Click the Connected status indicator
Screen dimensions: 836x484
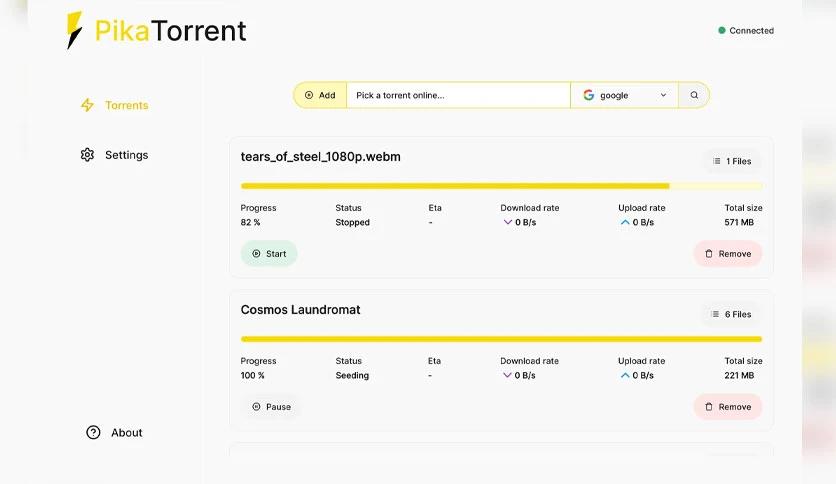[746, 30]
